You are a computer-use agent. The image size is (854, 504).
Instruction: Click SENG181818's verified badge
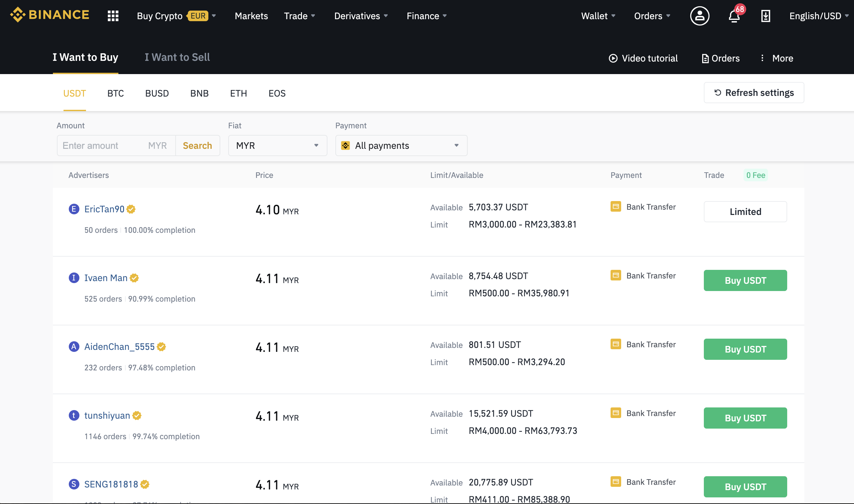[x=145, y=484]
